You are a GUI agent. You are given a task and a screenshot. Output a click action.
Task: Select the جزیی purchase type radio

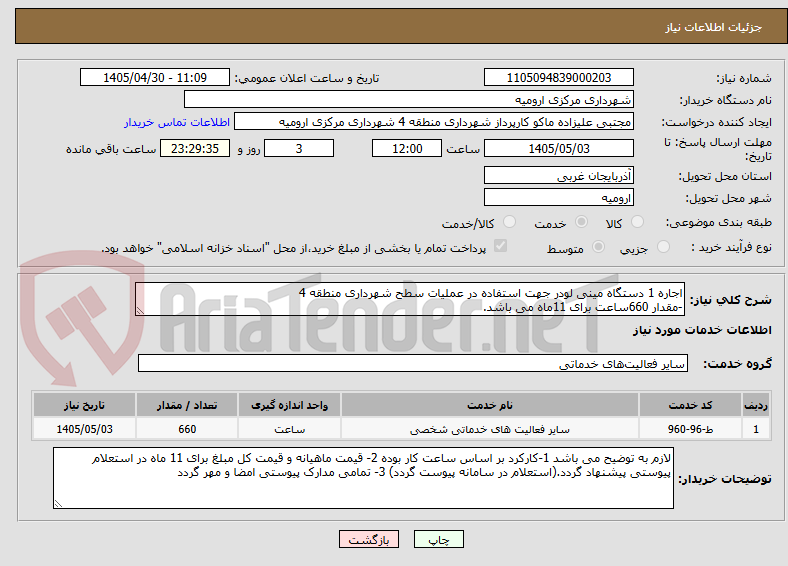pos(663,247)
